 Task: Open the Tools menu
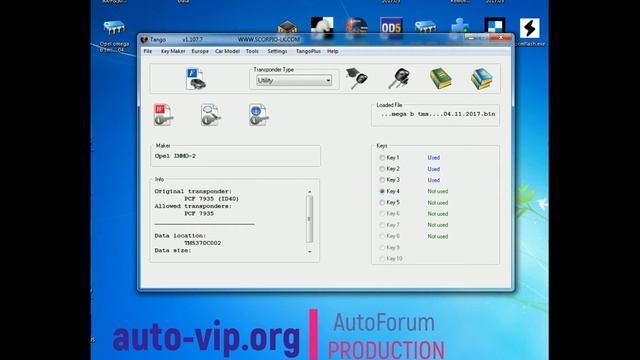point(252,51)
